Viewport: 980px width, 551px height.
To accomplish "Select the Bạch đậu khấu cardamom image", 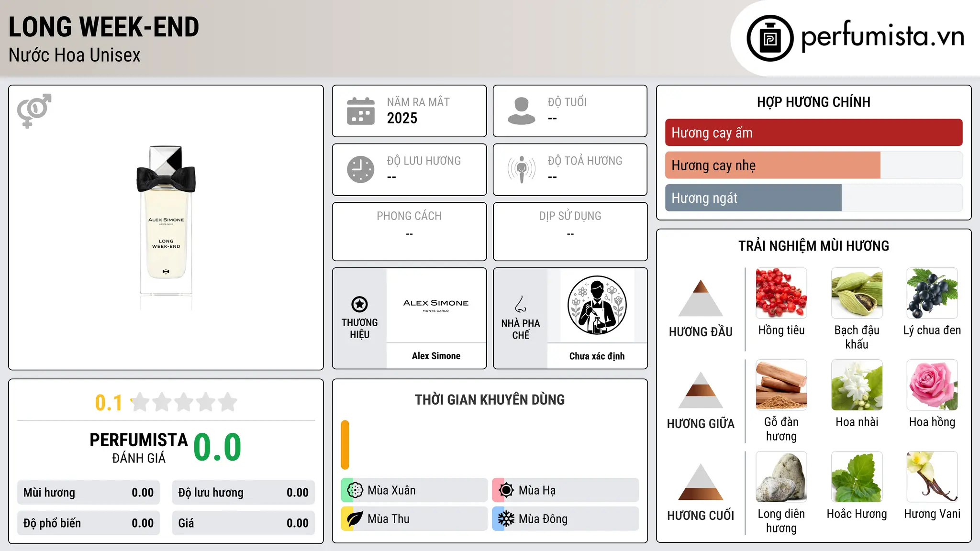I will tap(857, 293).
